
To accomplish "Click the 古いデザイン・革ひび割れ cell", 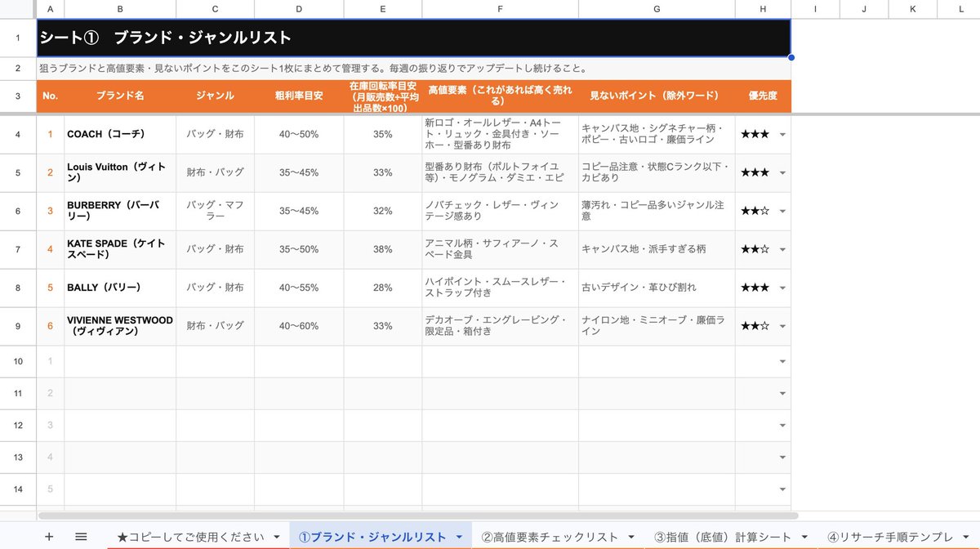I will click(657, 288).
